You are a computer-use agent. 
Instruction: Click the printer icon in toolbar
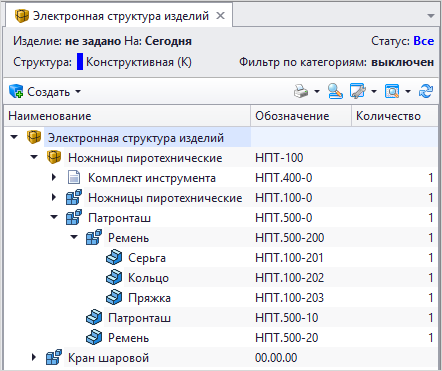301,91
